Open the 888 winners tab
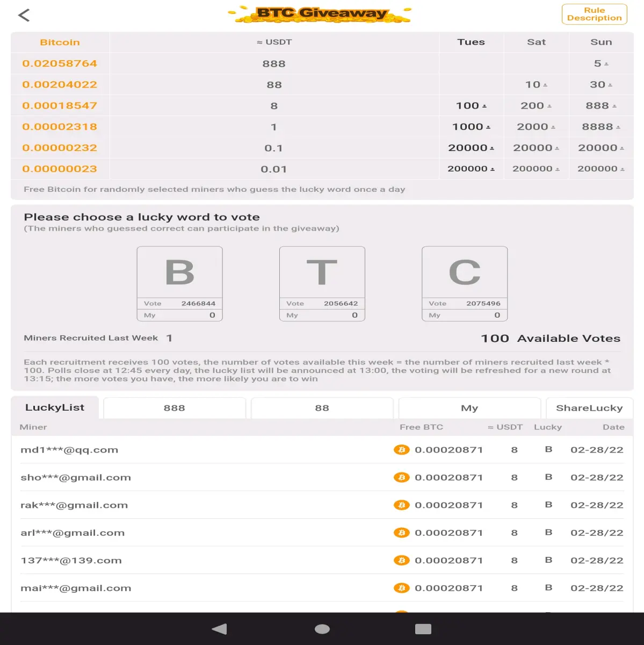The image size is (644, 645). [x=174, y=408]
